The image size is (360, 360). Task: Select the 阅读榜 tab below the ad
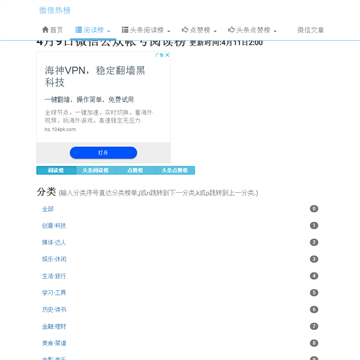click(56, 170)
